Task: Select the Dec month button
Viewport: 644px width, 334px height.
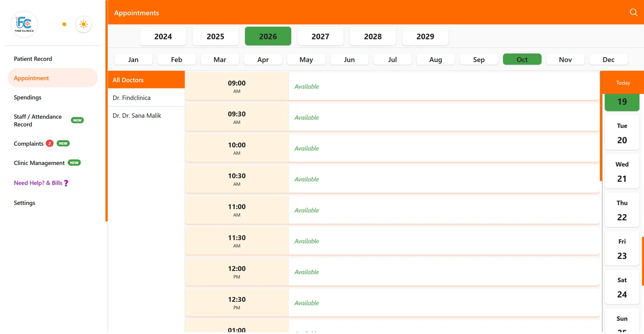Action: [x=609, y=60]
